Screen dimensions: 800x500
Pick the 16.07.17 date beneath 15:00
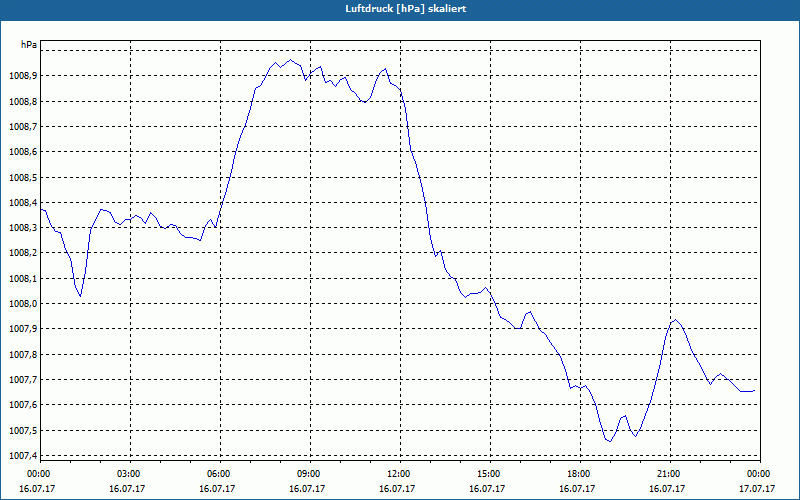[487, 489]
